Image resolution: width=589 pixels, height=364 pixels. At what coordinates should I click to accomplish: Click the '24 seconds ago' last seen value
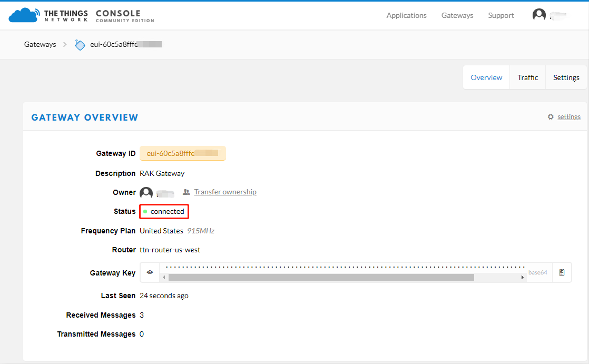pyautogui.click(x=164, y=296)
